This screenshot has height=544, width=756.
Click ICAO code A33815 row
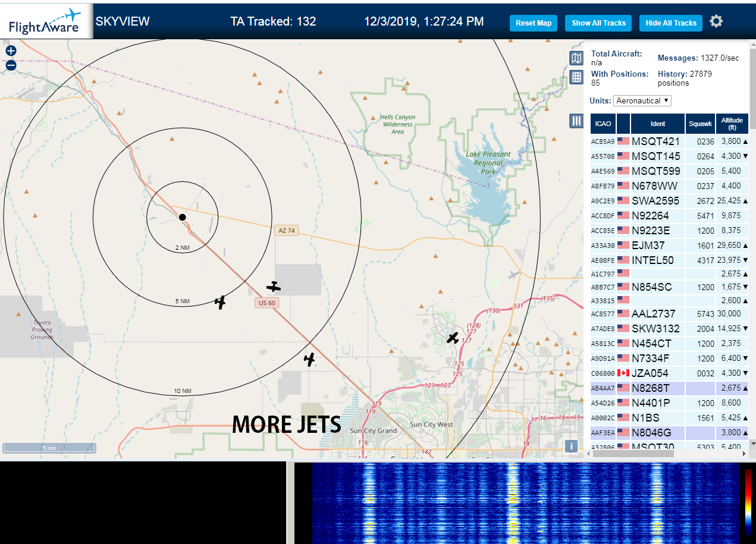tap(669, 300)
